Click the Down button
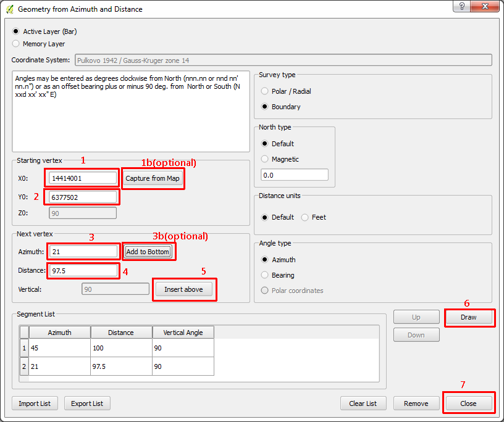Screen dimensions: 504x422 pos(416,335)
